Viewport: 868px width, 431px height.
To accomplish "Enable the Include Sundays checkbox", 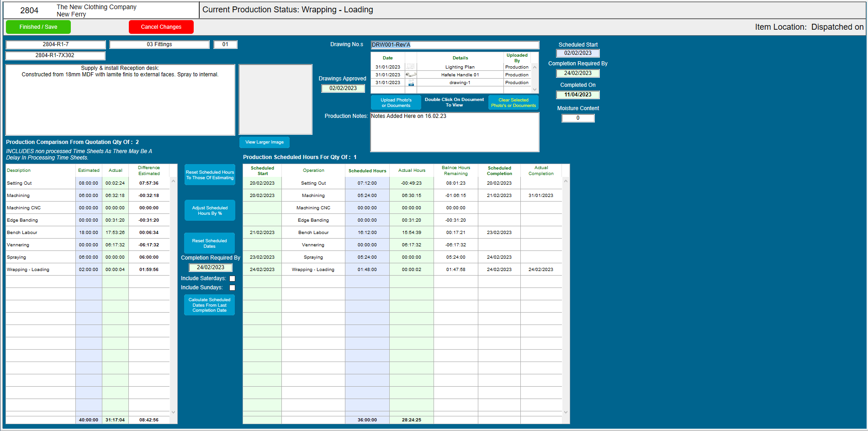I will point(233,287).
